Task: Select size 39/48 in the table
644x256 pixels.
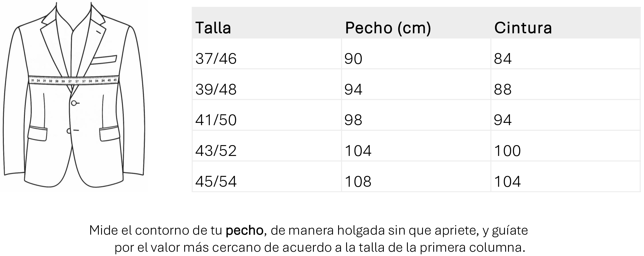Action: (216, 90)
